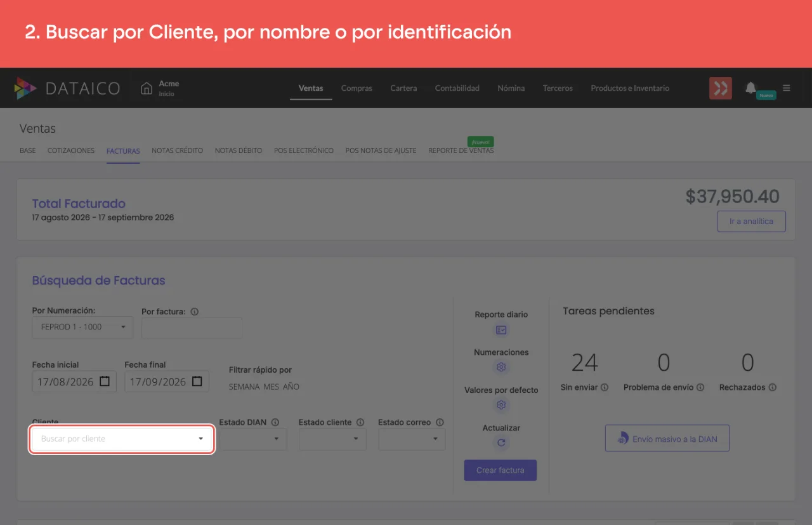Expand the Estado DIAN dropdown
The height and width of the screenshot is (525, 812).
(253, 439)
